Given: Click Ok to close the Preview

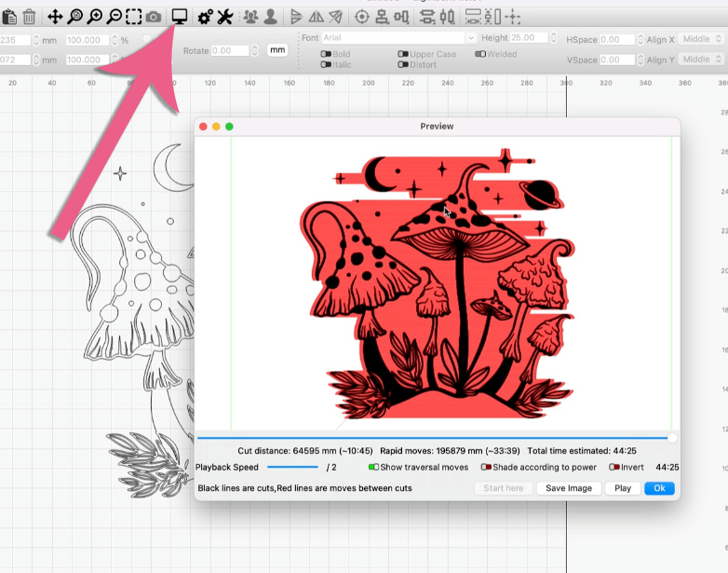Looking at the screenshot, I should click(659, 488).
